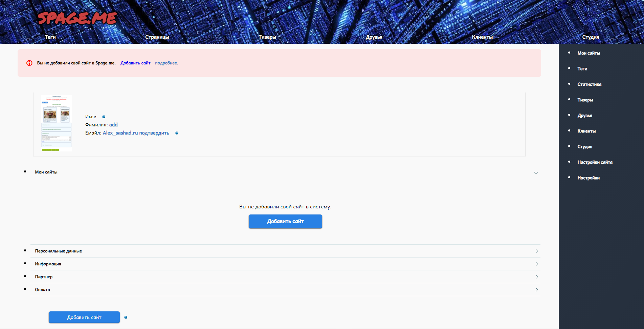This screenshot has height=329, width=644.
Task: Click the blue dot icon next to Имя
Action: [104, 117]
